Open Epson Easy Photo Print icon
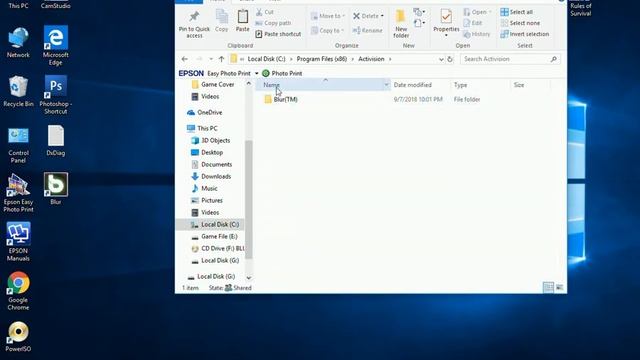 tap(18, 193)
